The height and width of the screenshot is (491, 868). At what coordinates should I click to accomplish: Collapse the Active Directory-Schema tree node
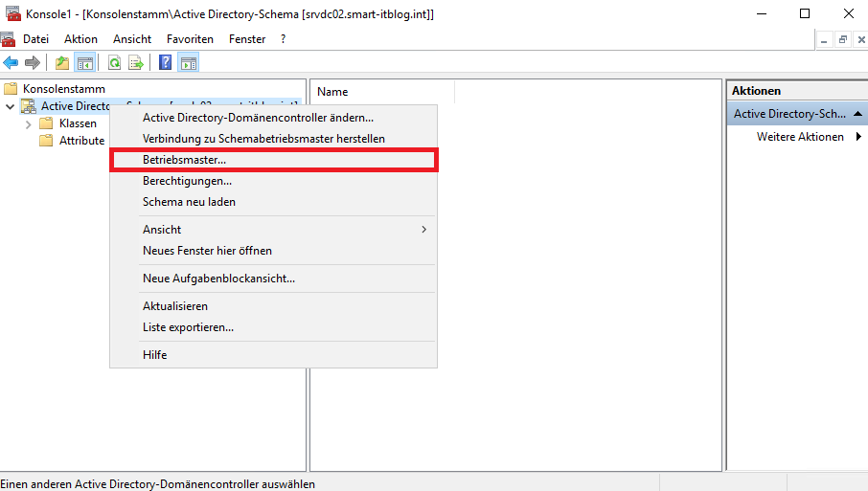click(x=10, y=106)
